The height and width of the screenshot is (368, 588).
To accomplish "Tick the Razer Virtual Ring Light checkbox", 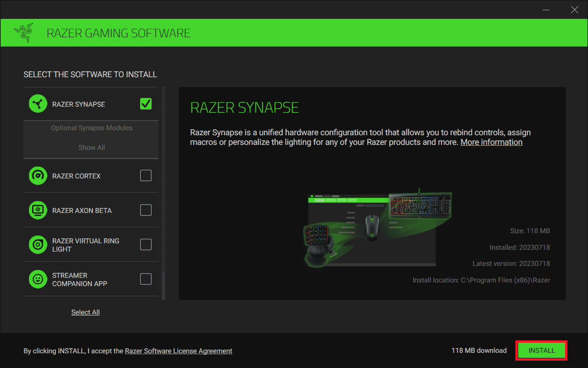I will click(x=146, y=244).
